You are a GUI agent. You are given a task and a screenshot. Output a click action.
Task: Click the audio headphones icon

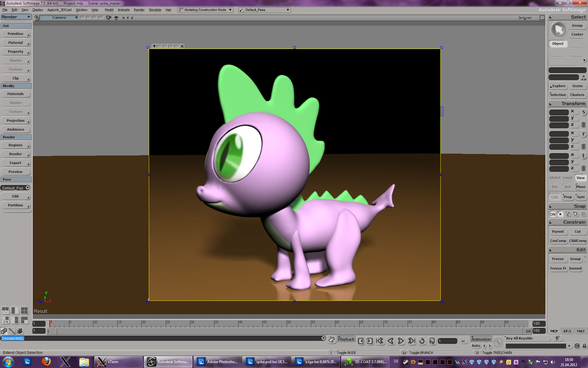[x=432, y=341]
